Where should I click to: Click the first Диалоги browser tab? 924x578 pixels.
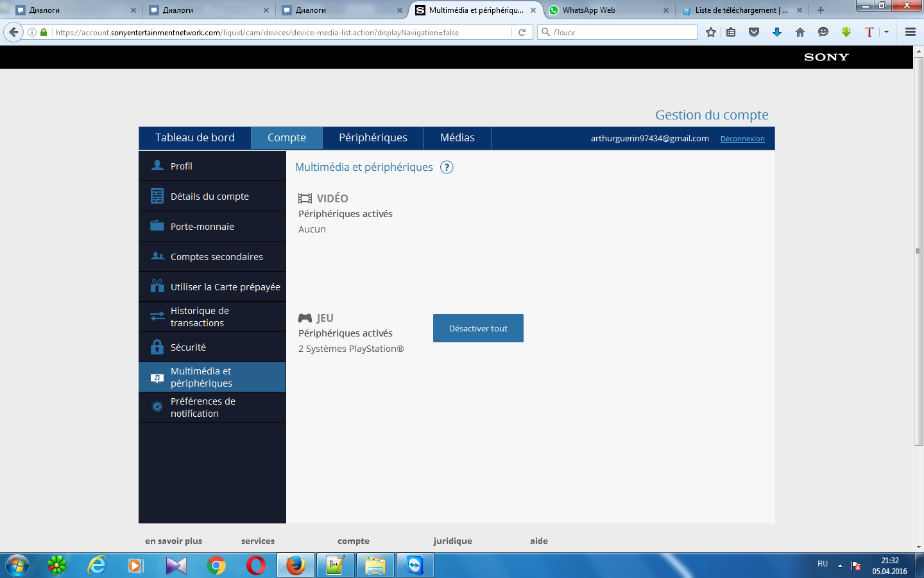point(76,10)
